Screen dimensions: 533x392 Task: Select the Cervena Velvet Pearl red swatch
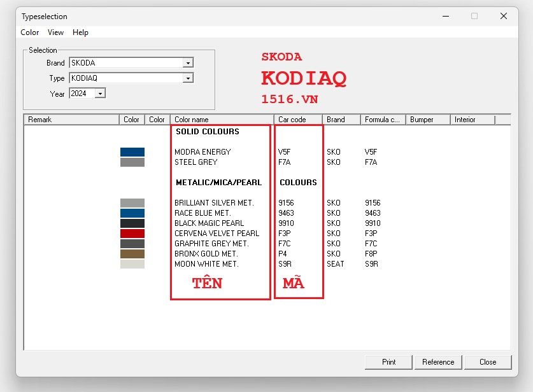(132, 234)
